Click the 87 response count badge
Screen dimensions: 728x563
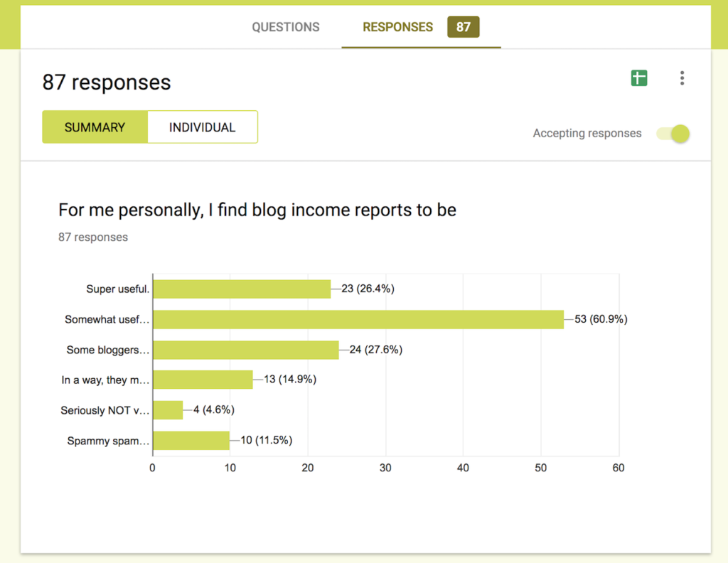point(463,27)
